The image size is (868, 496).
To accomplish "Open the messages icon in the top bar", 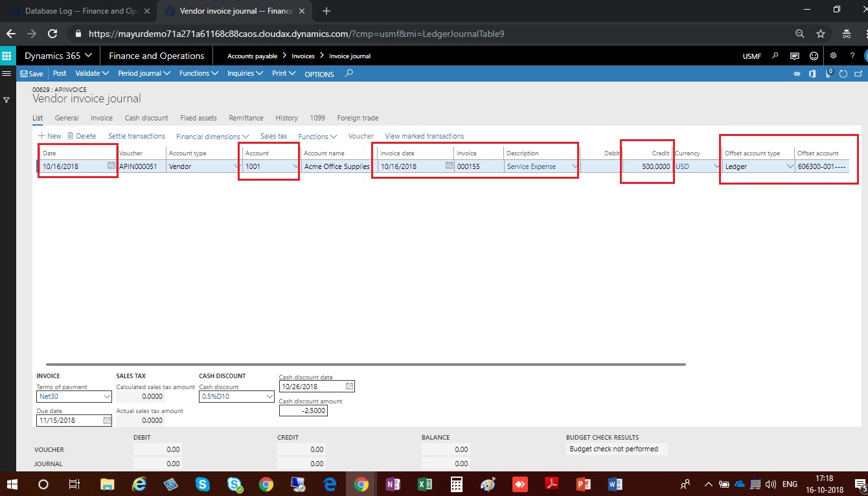I will click(795, 56).
